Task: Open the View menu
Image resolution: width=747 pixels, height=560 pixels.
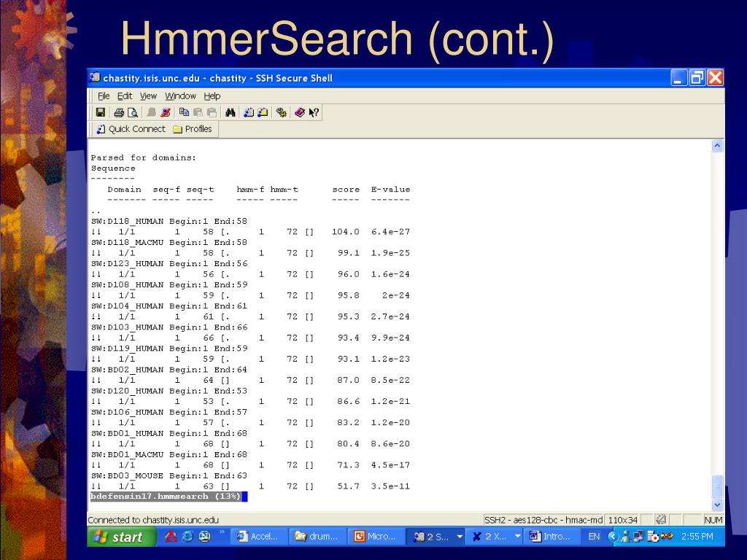Action: click(148, 96)
